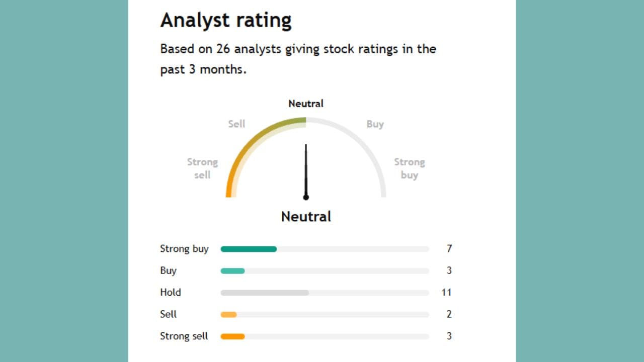Click the Hold row label
Image resolution: width=644 pixels, height=362 pixels.
tap(171, 292)
